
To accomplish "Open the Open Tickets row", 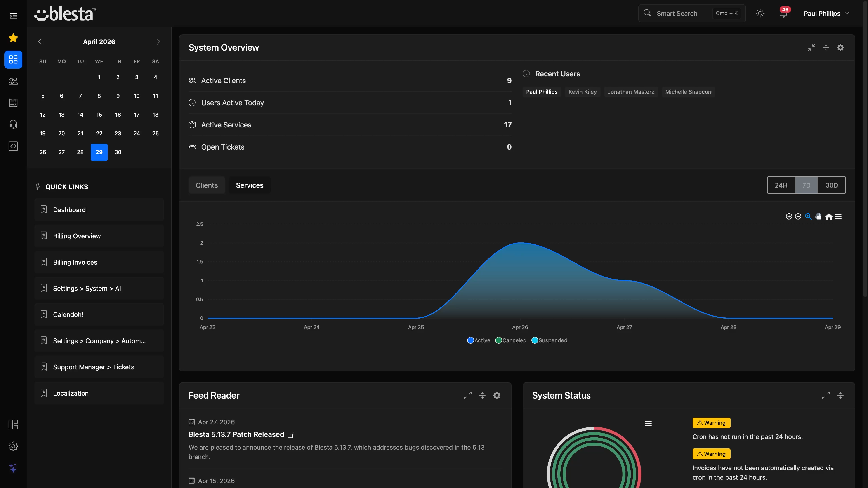I will click(350, 147).
